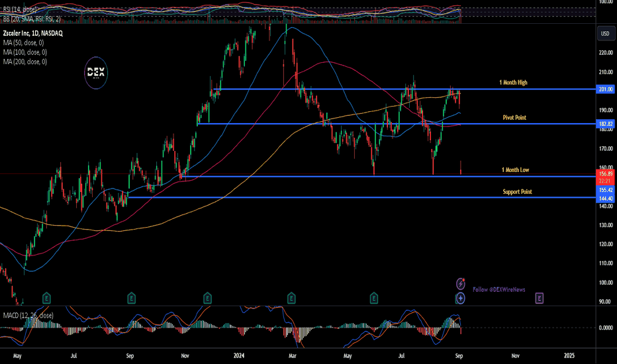
Task: Select the BB (20, SMA, RSI) indicator legend
Action: (x=32, y=19)
